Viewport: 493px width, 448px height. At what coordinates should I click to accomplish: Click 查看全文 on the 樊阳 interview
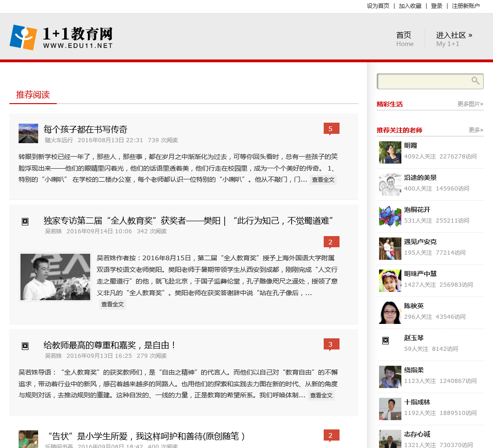pos(112,304)
